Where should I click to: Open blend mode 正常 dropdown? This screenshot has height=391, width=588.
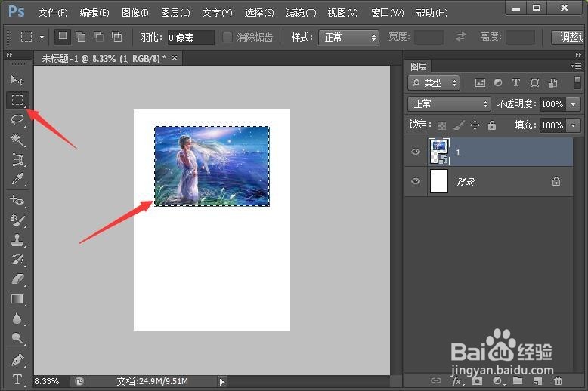point(449,103)
